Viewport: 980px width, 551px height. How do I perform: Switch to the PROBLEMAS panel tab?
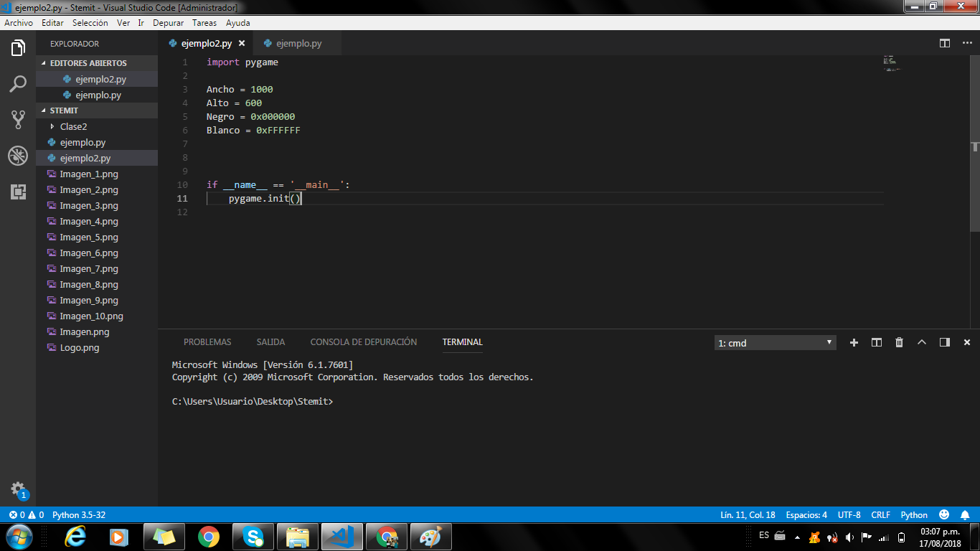tap(207, 342)
